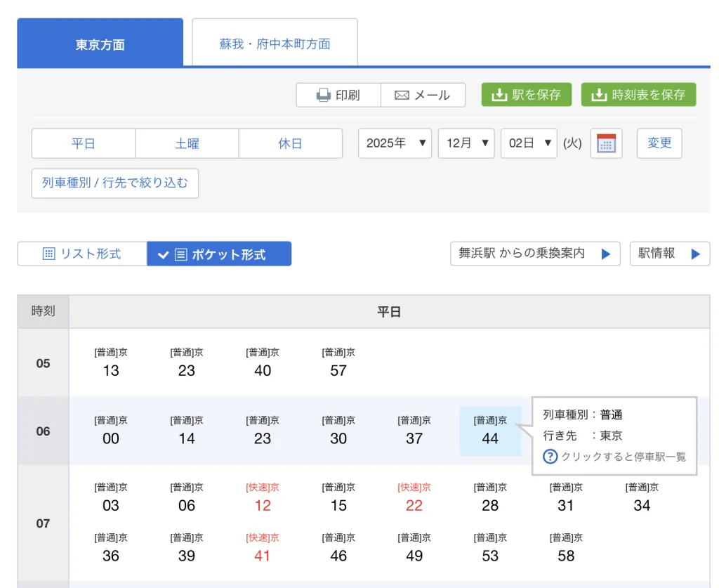
Task: Click the envelope icon for メール
Action: tap(402, 95)
